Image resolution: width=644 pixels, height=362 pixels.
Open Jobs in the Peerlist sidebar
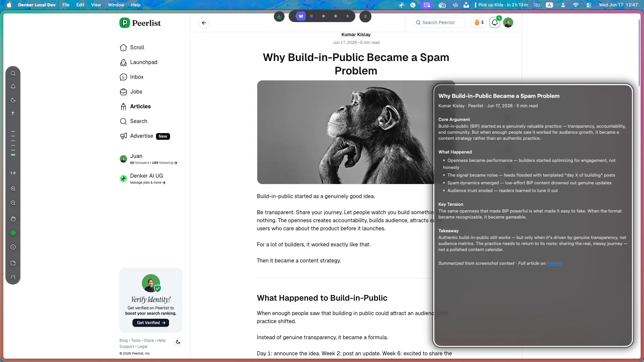point(131,92)
